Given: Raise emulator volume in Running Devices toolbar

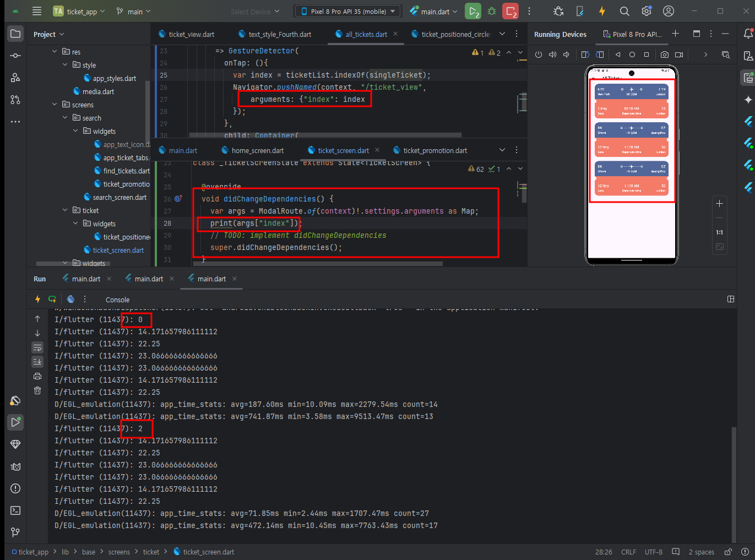Looking at the screenshot, I should pyautogui.click(x=552, y=55).
